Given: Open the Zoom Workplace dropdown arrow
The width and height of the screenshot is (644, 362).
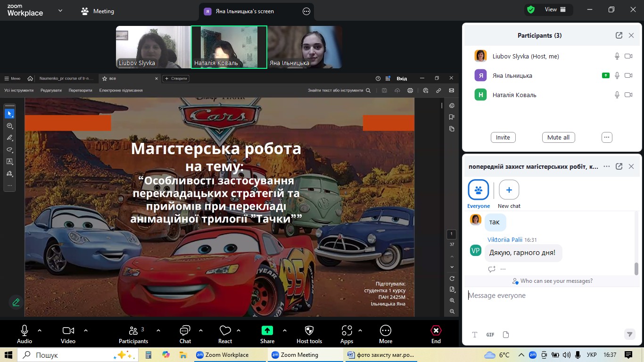Looking at the screenshot, I should pyautogui.click(x=60, y=10).
